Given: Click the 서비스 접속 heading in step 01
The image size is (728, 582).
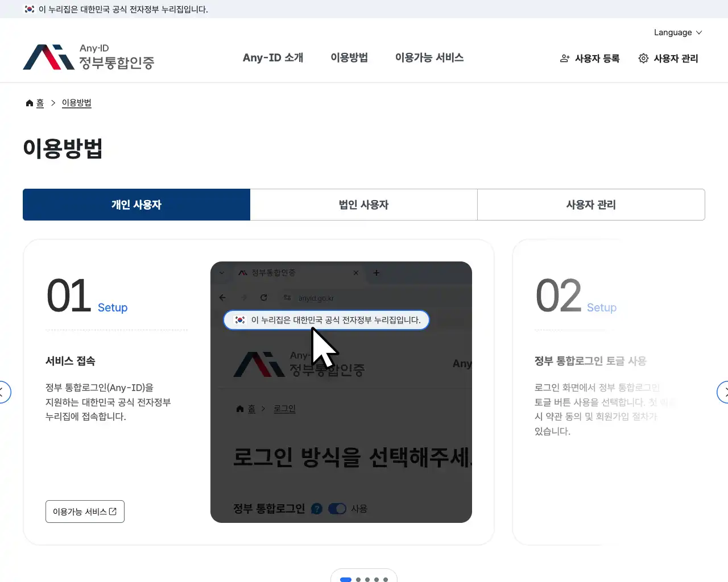Looking at the screenshot, I should coord(71,361).
